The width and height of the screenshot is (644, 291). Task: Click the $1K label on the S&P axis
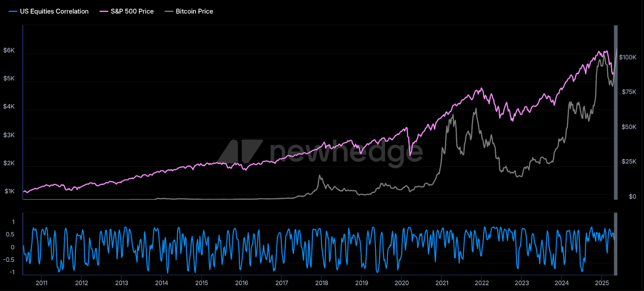[9, 191]
